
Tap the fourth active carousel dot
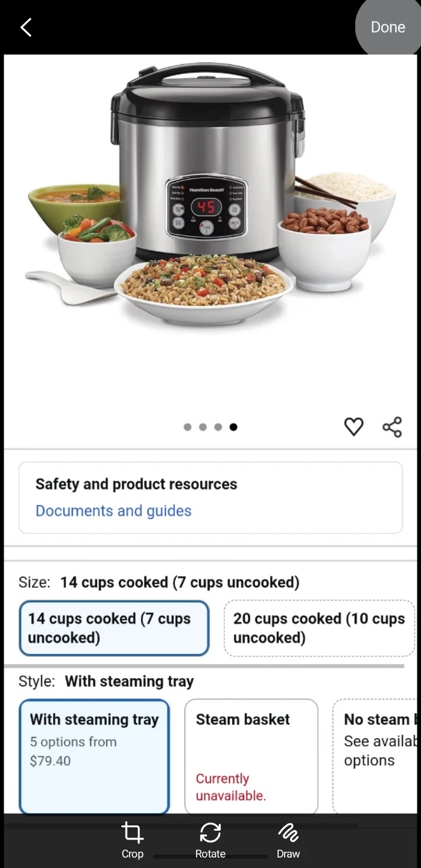(x=233, y=427)
